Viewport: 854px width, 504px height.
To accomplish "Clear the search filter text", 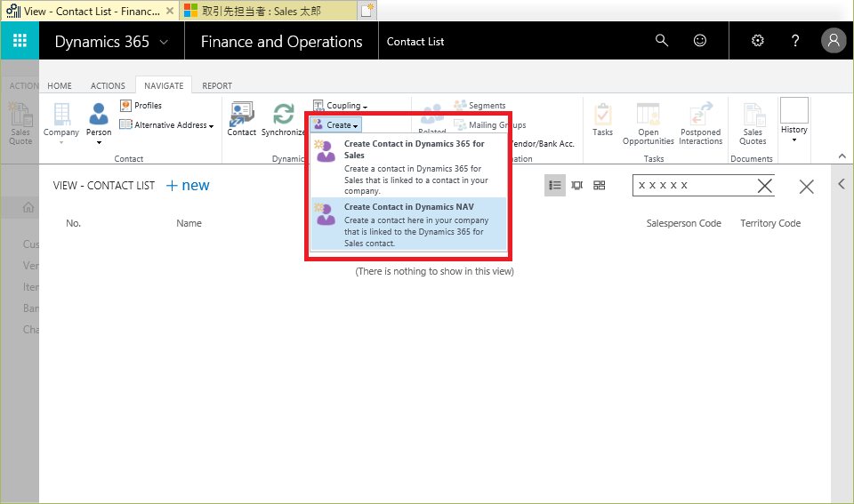I will 765,186.
